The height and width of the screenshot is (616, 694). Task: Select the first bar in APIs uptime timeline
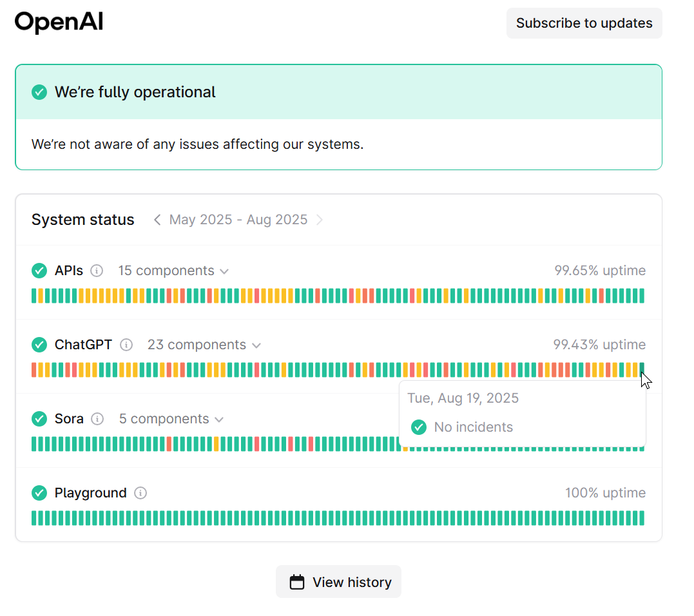pos(34,296)
